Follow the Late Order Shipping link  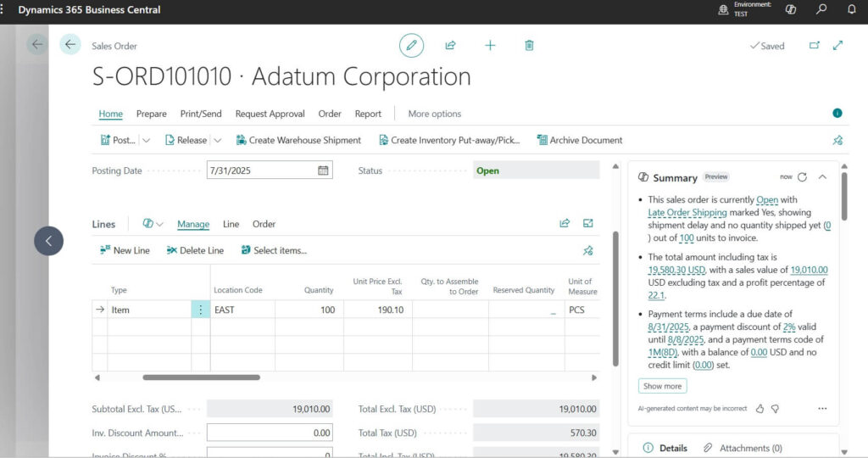click(x=687, y=213)
